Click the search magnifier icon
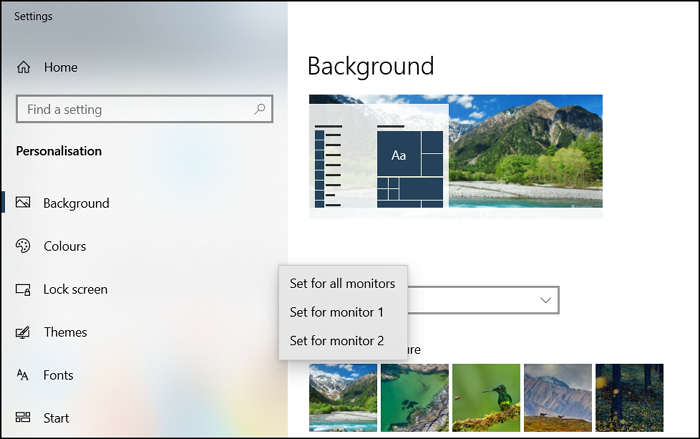The image size is (700, 439). click(x=259, y=109)
